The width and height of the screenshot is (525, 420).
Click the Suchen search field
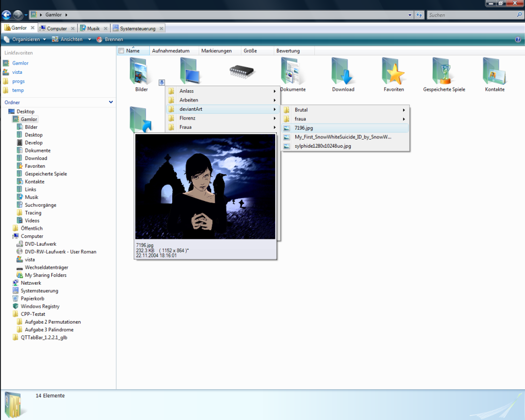coord(472,15)
